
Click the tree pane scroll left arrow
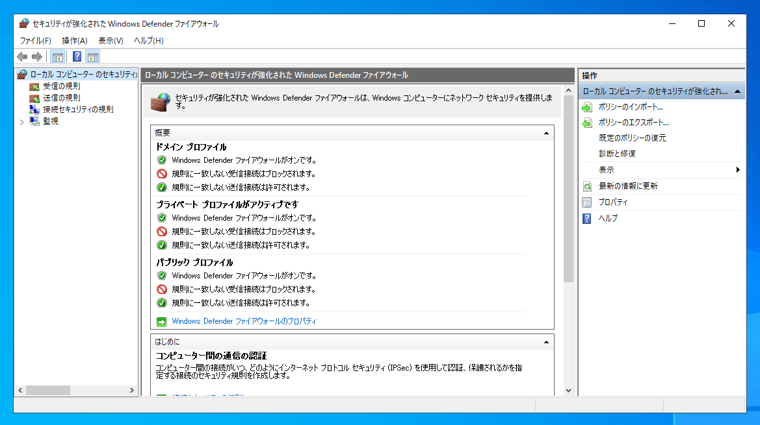[x=20, y=390]
